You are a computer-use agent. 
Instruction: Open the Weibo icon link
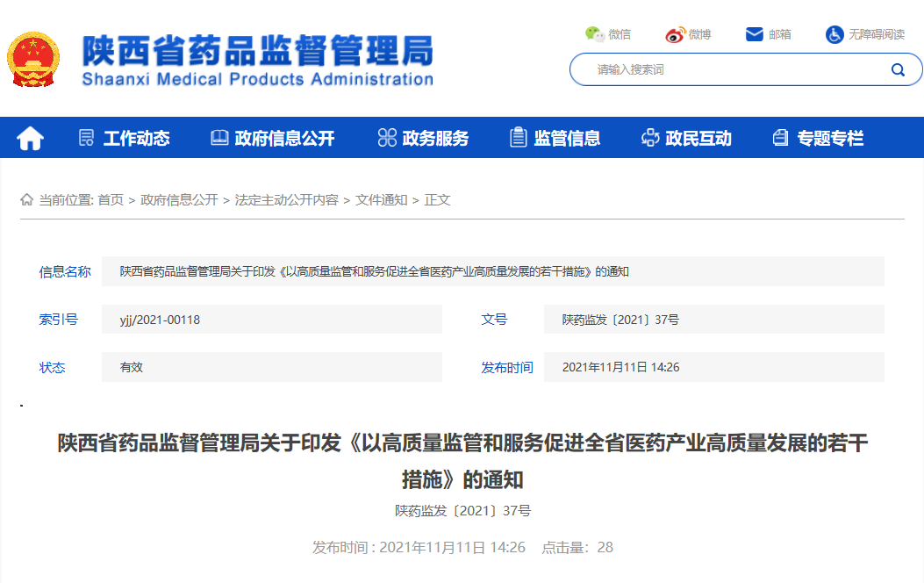pyautogui.click(x=676, y=35)
